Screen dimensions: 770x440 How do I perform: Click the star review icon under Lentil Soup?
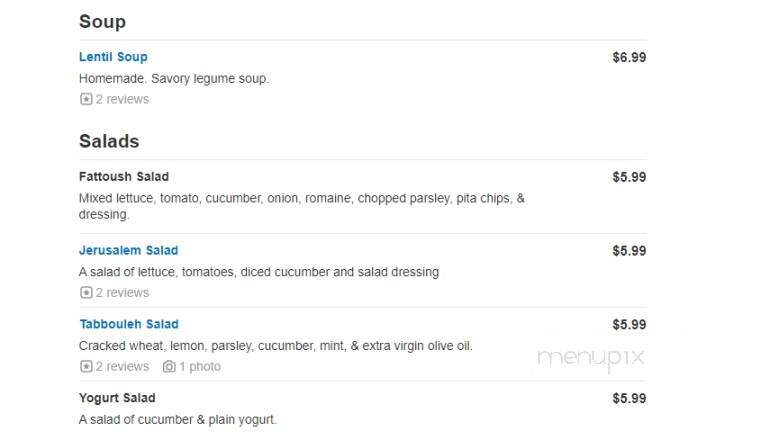[86, 99]
